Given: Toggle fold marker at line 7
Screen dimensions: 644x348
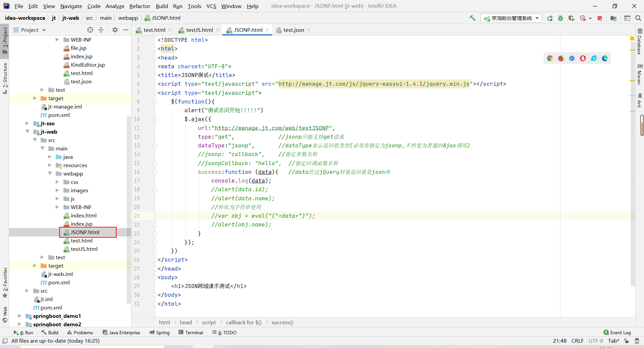Looking at the screenshot, I should [155, 93].
